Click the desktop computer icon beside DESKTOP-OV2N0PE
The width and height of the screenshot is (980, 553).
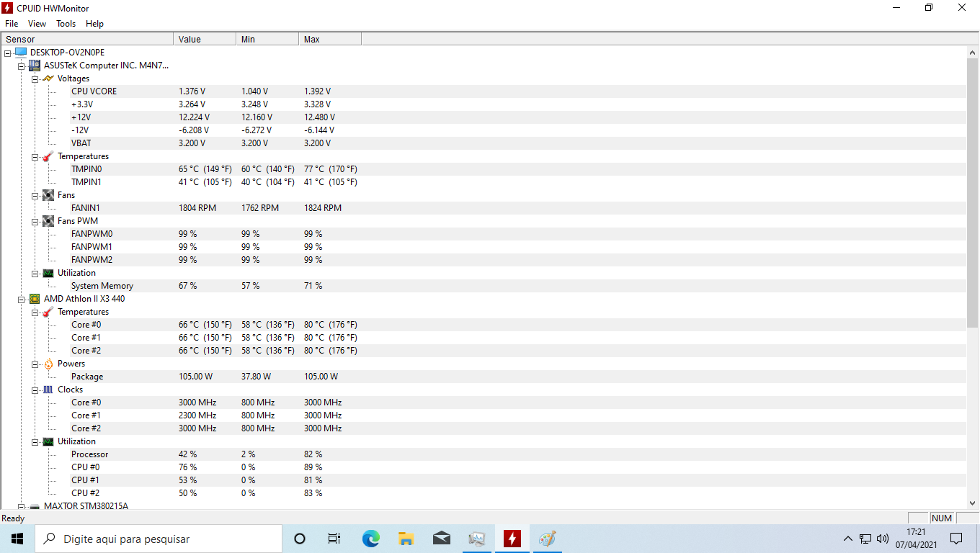(x=20, y=53)
